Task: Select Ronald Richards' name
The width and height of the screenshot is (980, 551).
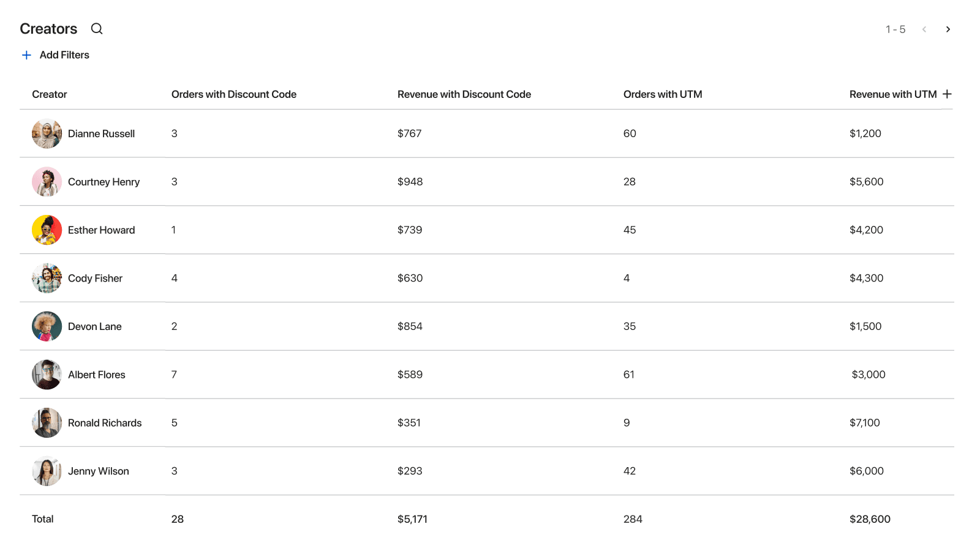Action: [105, 422]
